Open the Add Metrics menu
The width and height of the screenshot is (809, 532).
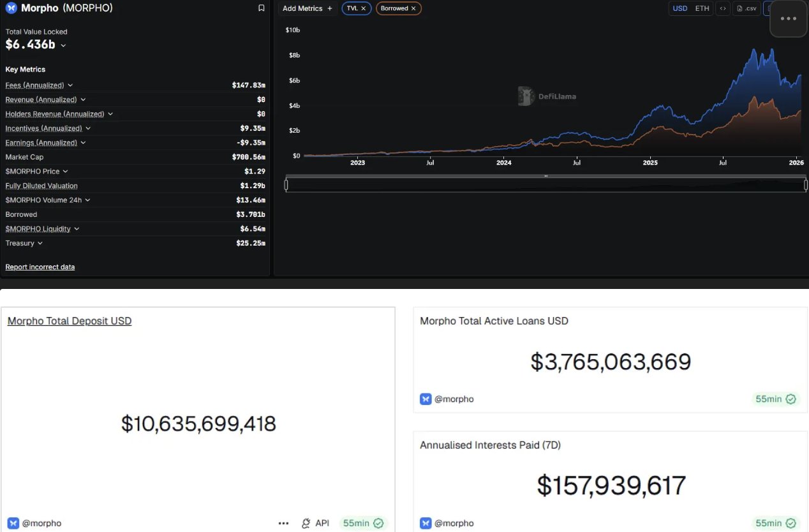308,8
